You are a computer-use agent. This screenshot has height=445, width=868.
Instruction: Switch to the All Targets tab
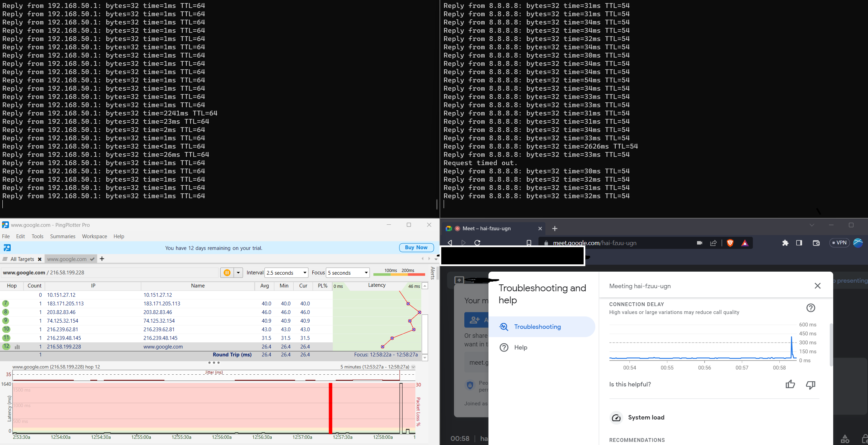point(22,259)
